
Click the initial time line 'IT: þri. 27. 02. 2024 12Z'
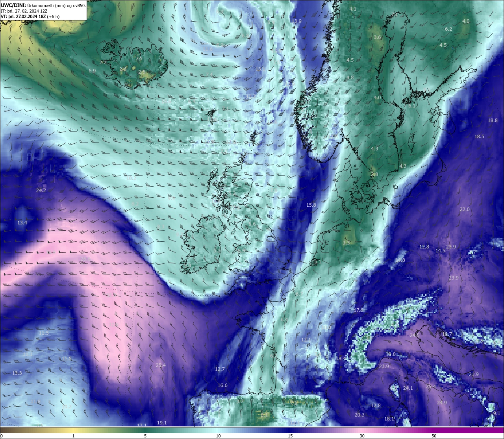pyautogui.click(x=24, y=11)
